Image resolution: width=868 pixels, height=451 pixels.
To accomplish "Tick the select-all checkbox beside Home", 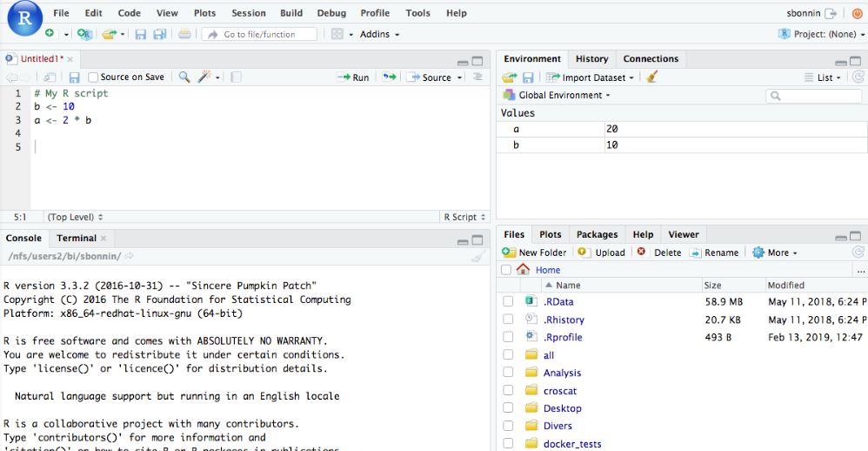I will (506, 270).
